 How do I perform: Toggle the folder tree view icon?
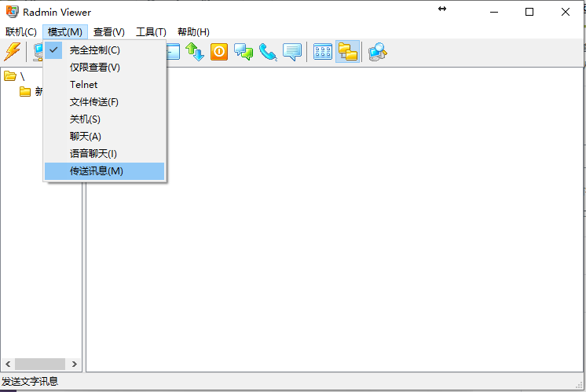pyautogui.click(x=347, y=52)
